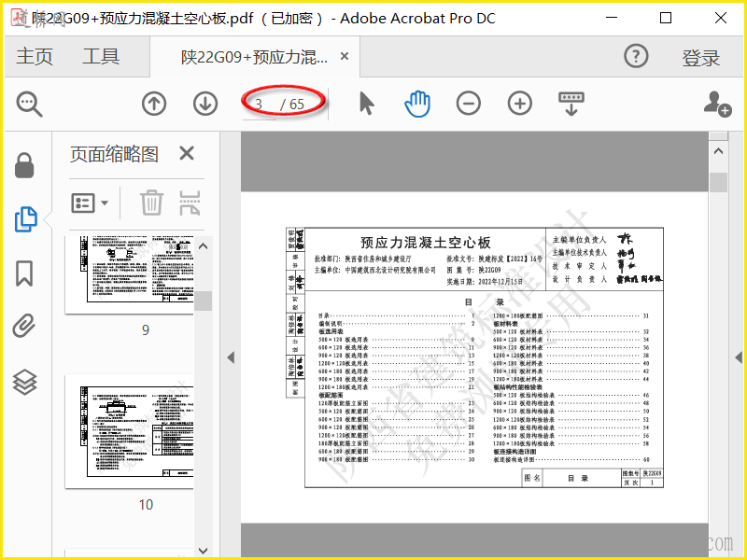
Task: Click thumbnail panel scroll up arrow
Action: 203,246
